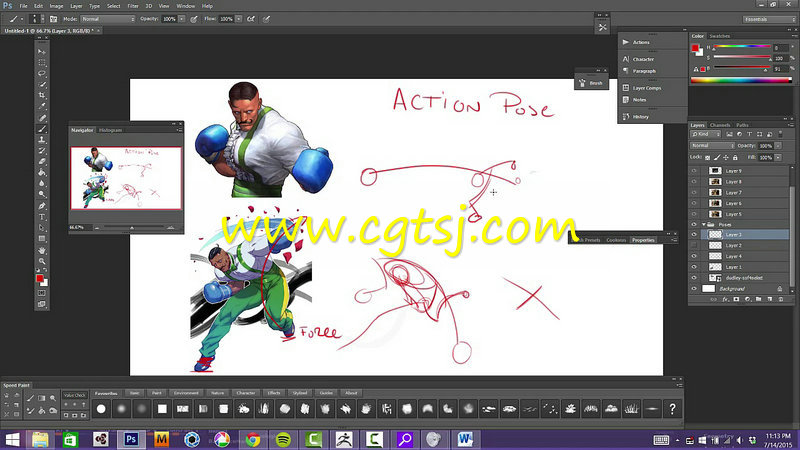Show Layer 2 by toggling its eye
Viewport: 800px width, 450px height.
(694, 245)
